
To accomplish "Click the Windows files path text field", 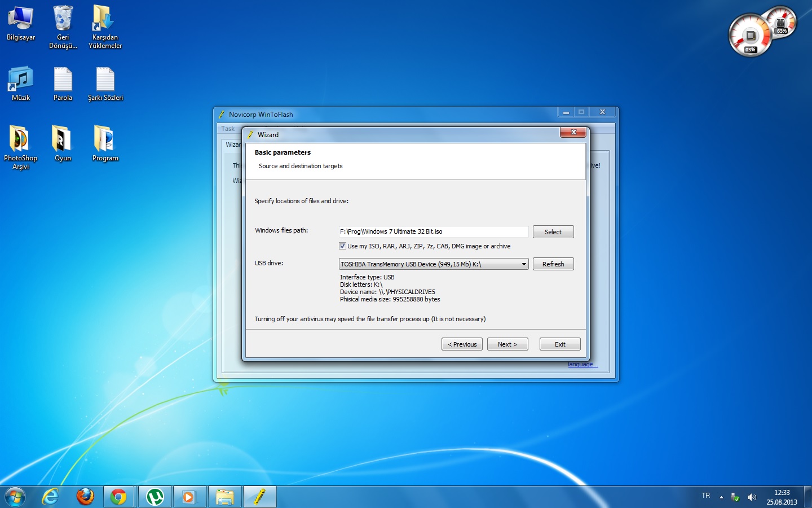I will click(x=433, y=231).
